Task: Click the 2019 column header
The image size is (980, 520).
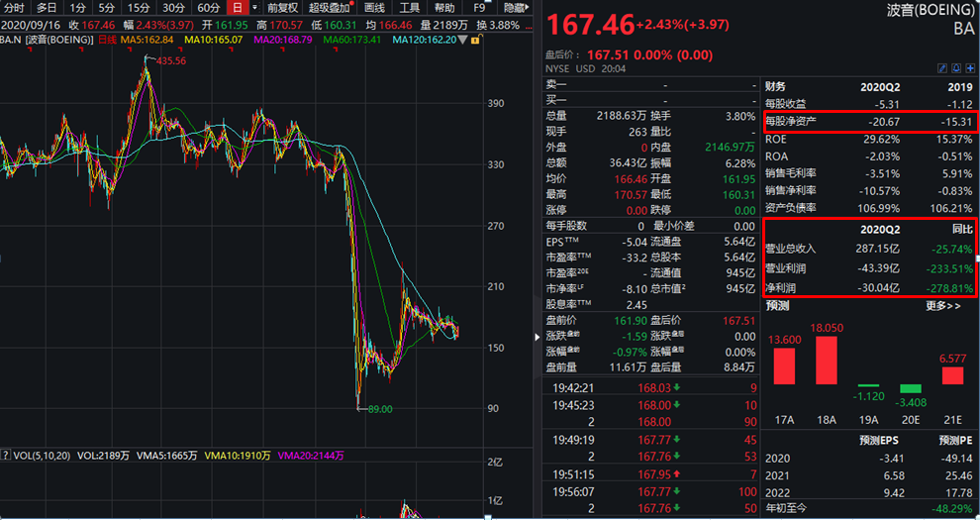Action: pyautogui.click(x=960, y=87)
